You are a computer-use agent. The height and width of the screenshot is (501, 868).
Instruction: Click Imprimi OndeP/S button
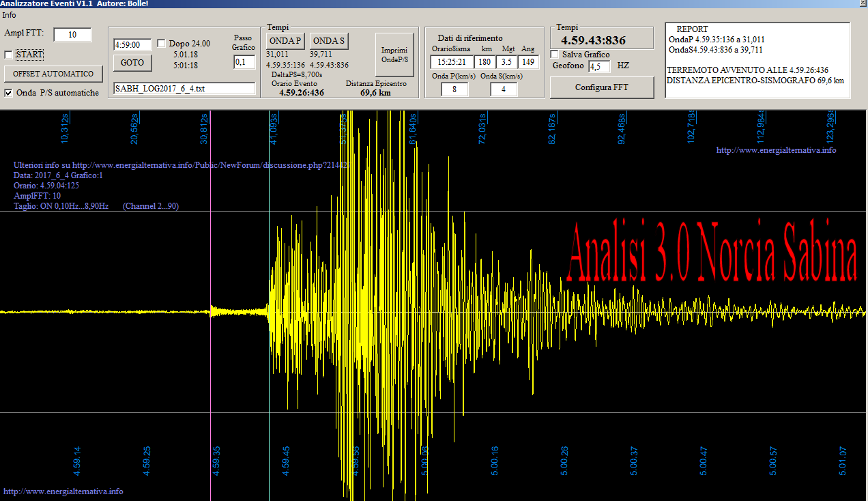pos(394,55)
